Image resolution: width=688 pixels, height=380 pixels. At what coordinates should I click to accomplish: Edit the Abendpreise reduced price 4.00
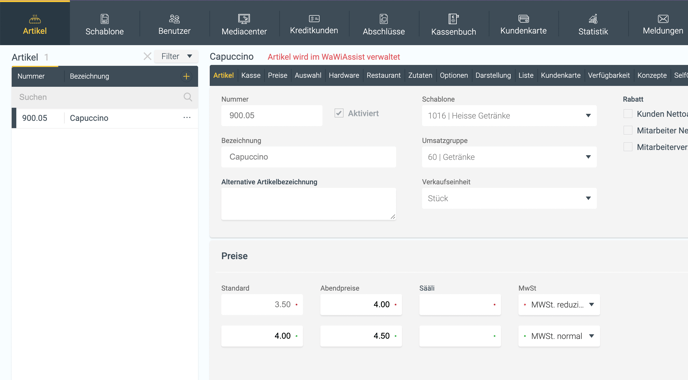tap(361, 305)
